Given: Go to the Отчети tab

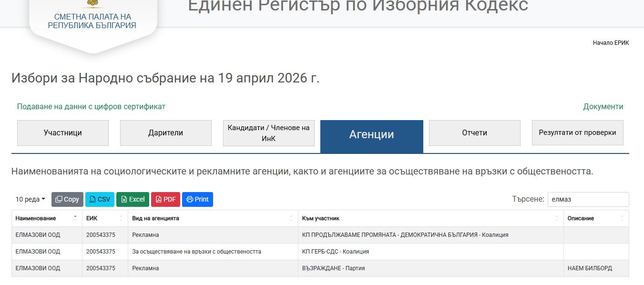Looking at the screenshot, I should 474,133.
